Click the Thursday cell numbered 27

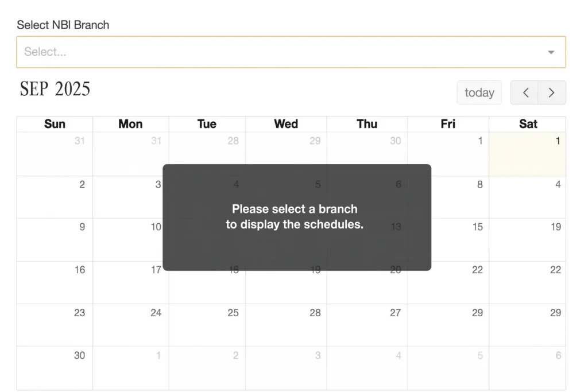pos(367,325)
